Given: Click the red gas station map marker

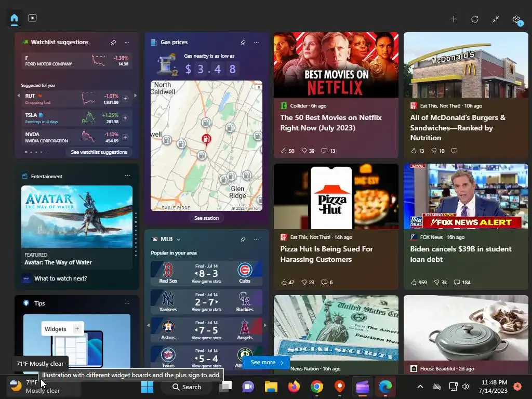Looking at the screenshot, I should click(x=206, y=138).
